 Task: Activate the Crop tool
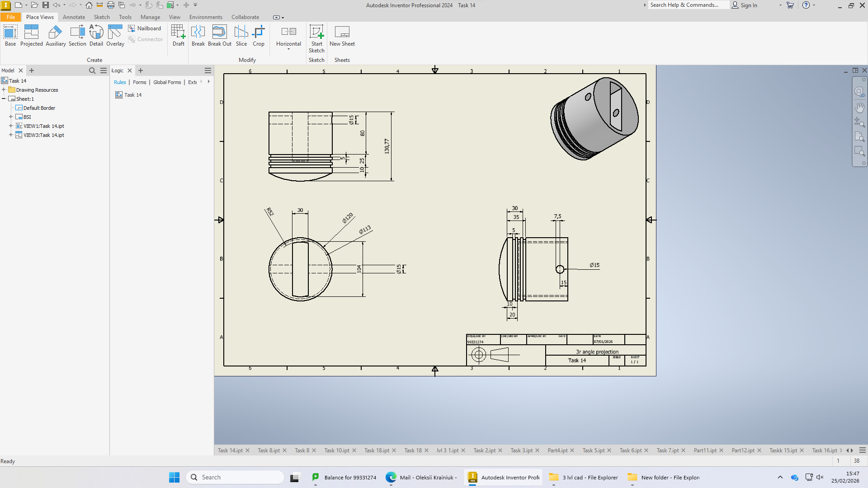pos(259,36)
